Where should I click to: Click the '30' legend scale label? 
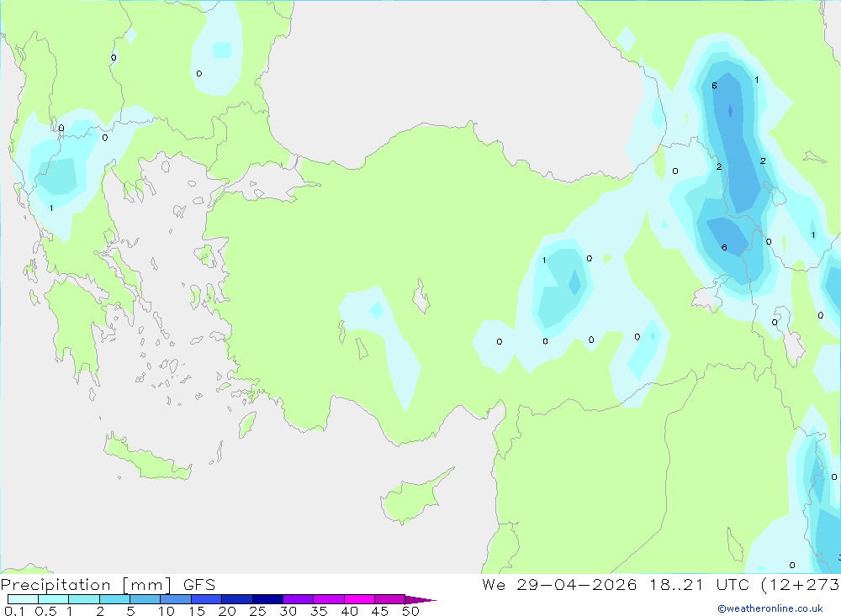pyautogui.click(x=288, y=611)
